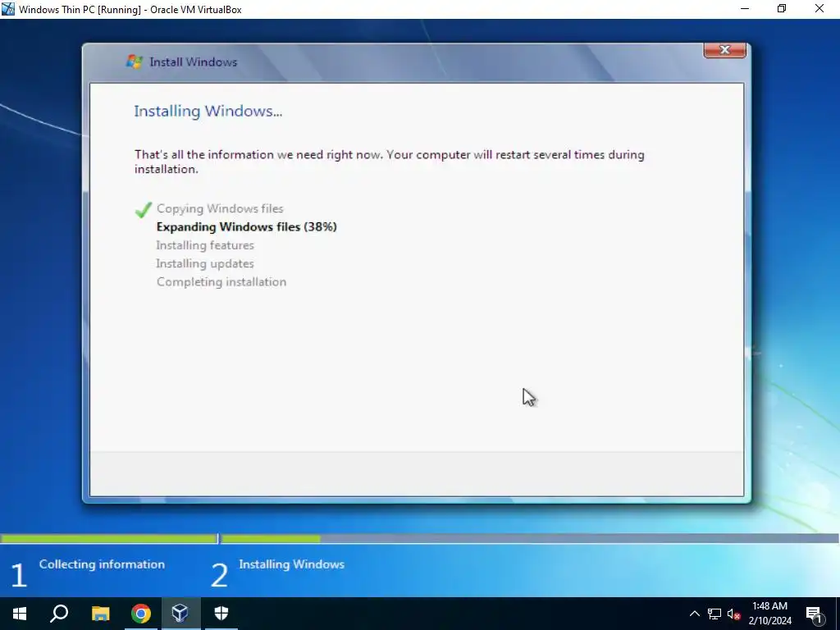Show hidden system tray icons chevron
The image size is (840, 630).
coord(694,614)
